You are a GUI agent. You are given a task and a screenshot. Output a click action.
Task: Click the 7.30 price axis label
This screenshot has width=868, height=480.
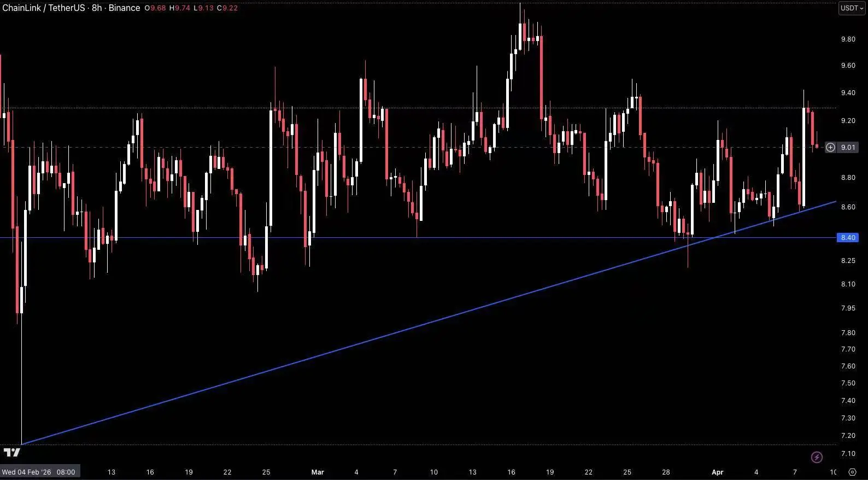point(848,418)
